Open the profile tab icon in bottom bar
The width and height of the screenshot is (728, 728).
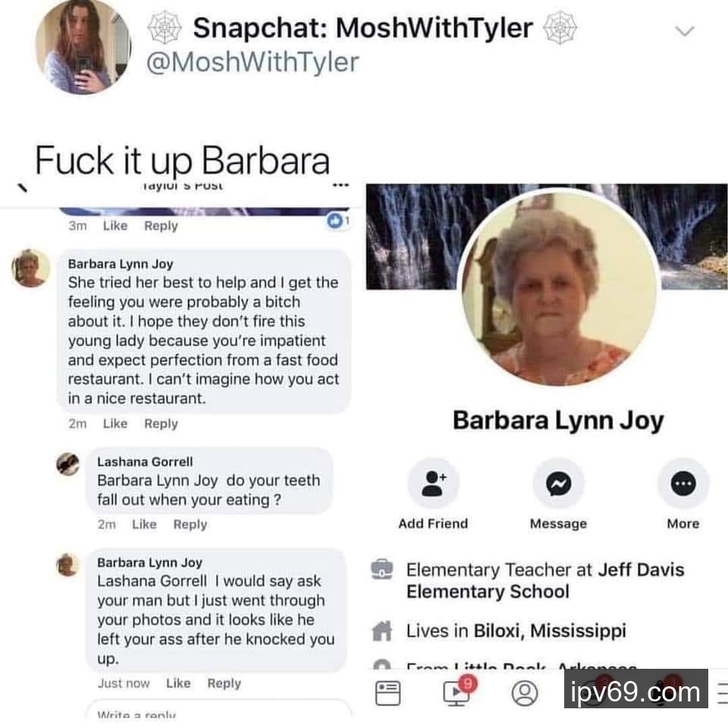pos(525,693)
